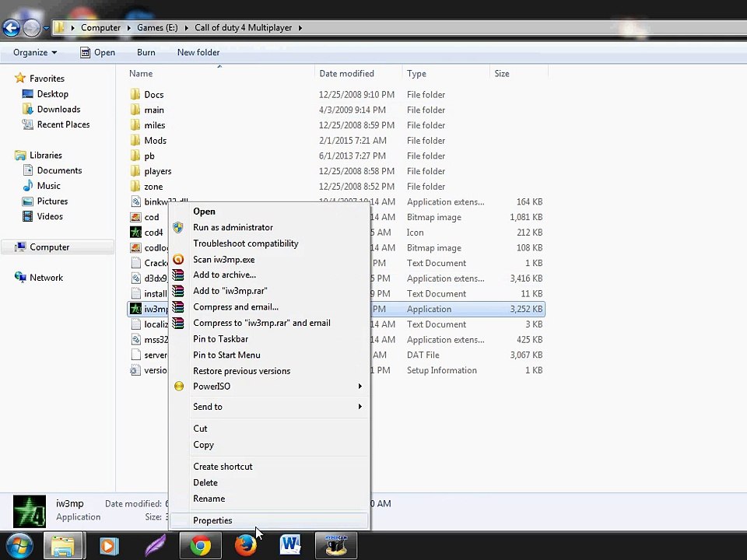Click the antivirus icon beside Scan iw3mp.exe
Image resolution: width=747 pixels, height=560 pixels.
coord(178,260)
